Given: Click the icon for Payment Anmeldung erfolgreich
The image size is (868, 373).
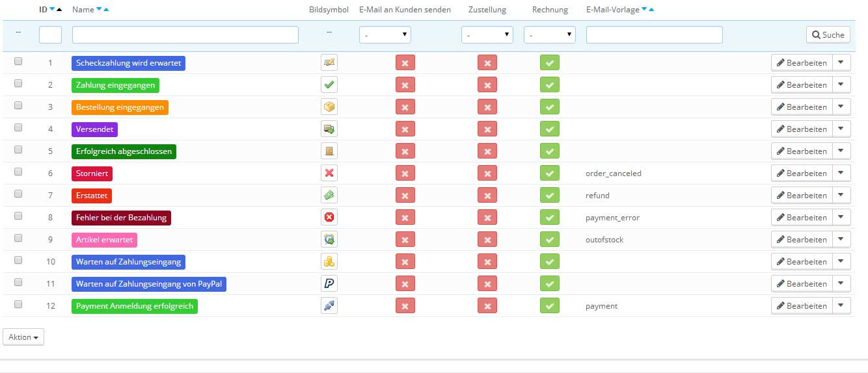Looking at the screenshot, I should [x=330, y=305].
